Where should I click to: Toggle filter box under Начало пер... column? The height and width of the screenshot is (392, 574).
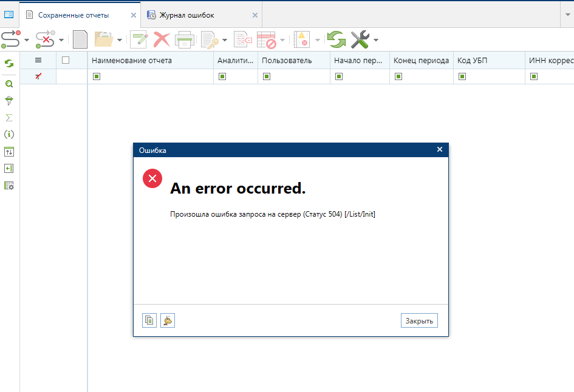point(339,76)
